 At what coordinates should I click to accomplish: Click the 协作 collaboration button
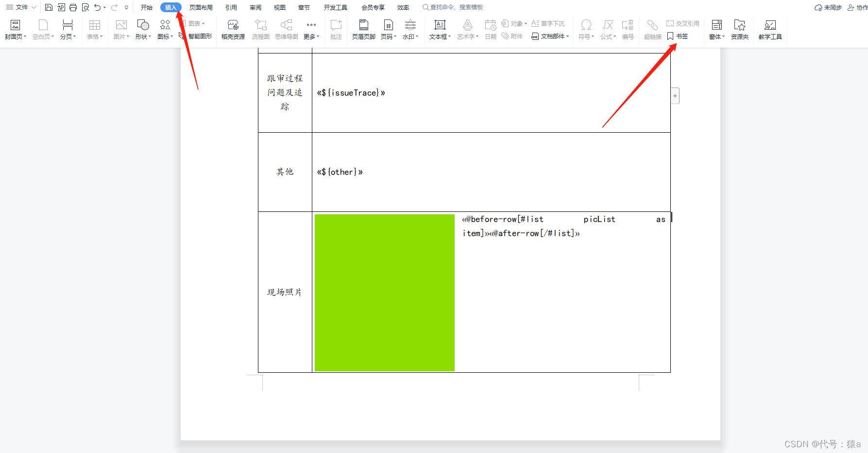tap(858, 7)
